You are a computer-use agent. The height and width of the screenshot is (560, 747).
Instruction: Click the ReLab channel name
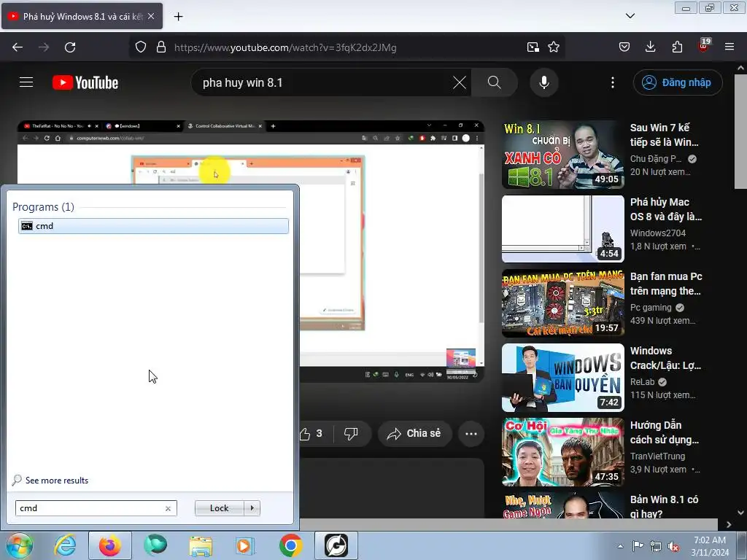tap(642, 381)
